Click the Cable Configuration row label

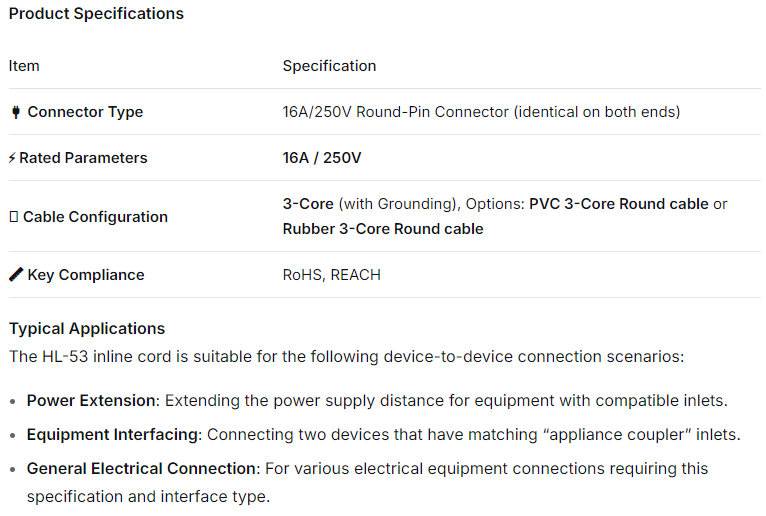click(95, 217)
